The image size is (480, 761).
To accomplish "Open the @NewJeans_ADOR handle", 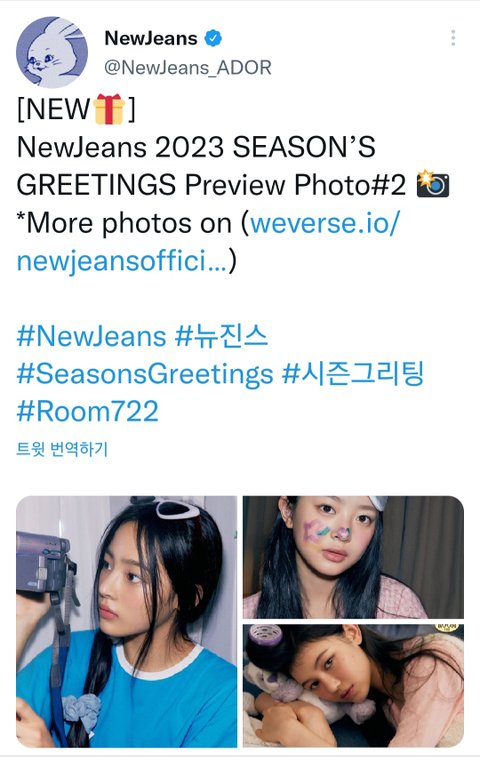I will coord(188,67).
